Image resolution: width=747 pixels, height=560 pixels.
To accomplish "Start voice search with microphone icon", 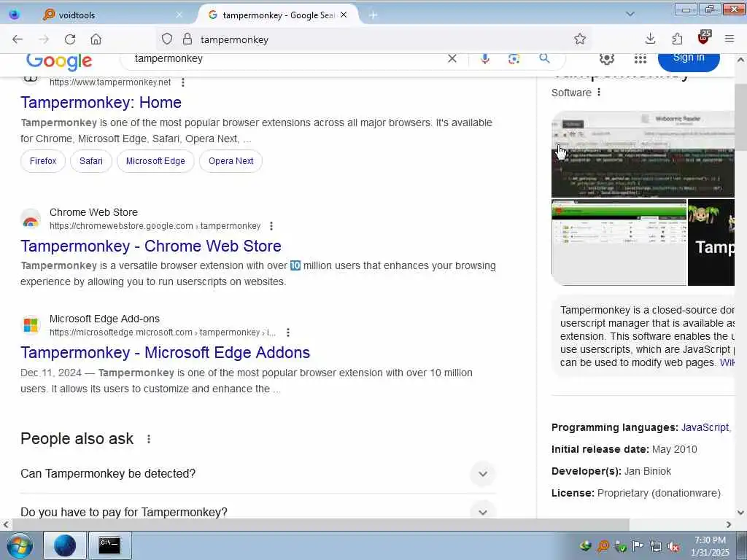I will (485, 58).
